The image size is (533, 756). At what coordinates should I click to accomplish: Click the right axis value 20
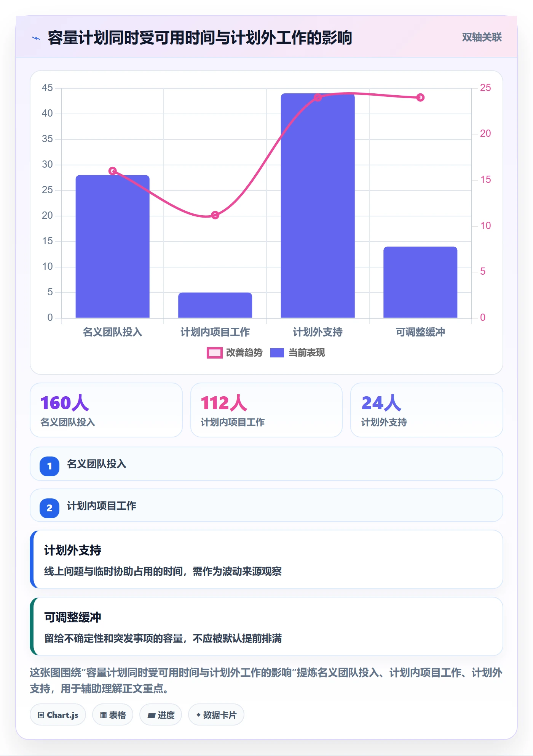point(485,134)
